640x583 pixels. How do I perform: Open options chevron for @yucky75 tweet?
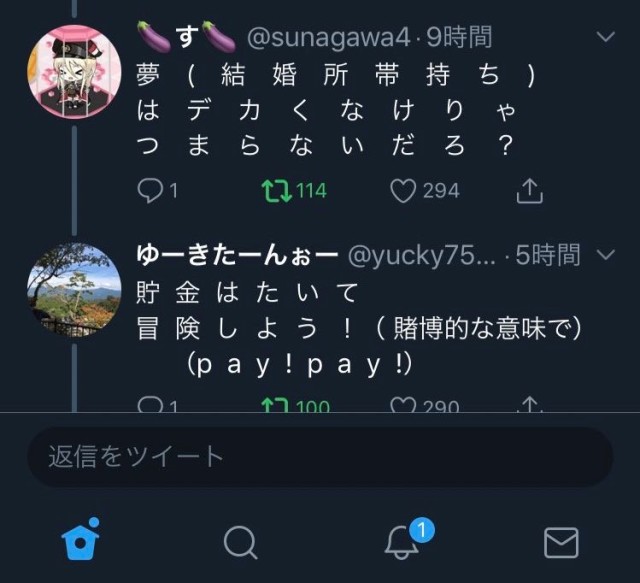tap(605, 255)
